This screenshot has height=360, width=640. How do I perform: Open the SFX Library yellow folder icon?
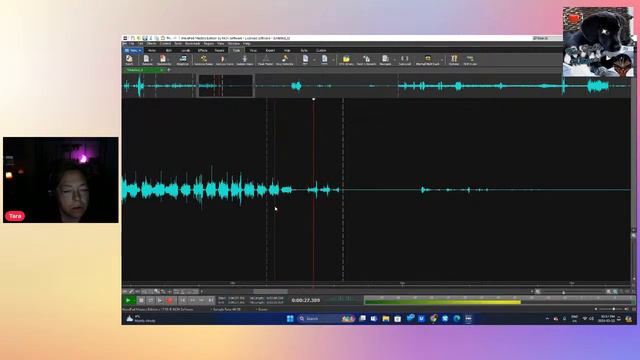pos(346,60)
